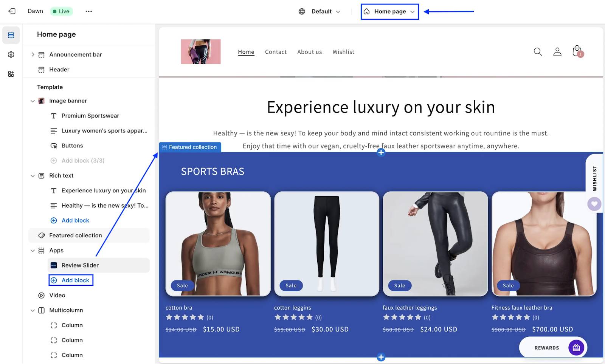The height and width of the screenshot is (364, 605).
Task: Open the cart showing 1 item
Action: (x=576, y=51)
